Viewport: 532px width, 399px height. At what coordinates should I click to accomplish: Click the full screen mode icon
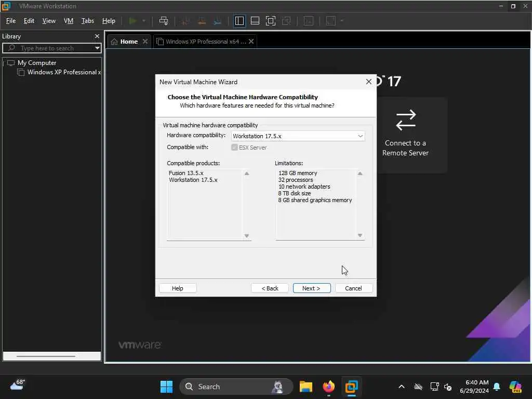pos(270,21)
